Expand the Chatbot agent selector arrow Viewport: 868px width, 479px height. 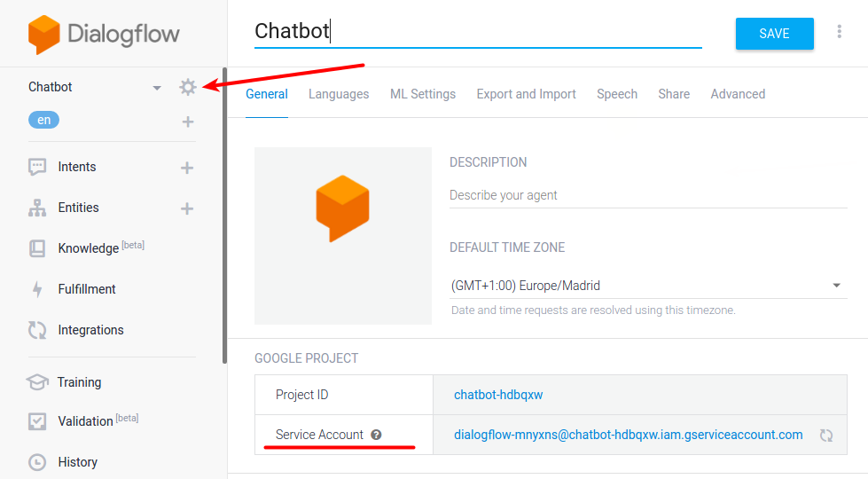click(x=157, y=88)
